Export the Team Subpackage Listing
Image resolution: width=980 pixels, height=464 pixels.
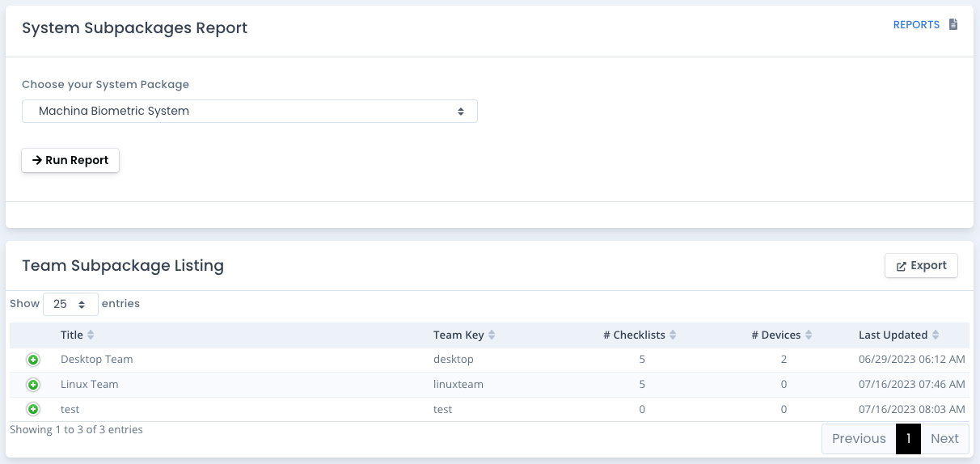tap(921, 266)
